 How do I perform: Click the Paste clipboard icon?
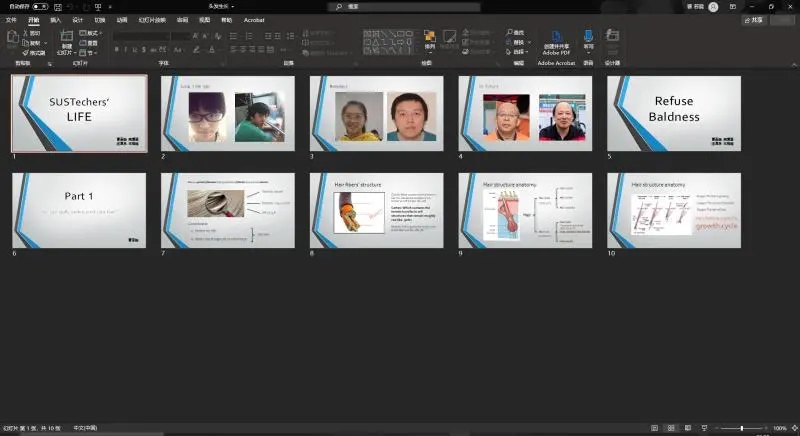12,38
